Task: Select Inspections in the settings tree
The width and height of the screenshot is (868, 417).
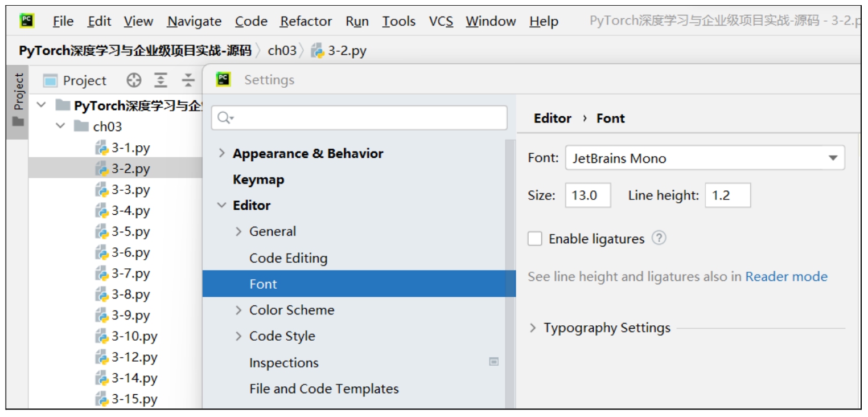Action: [283, 363]
